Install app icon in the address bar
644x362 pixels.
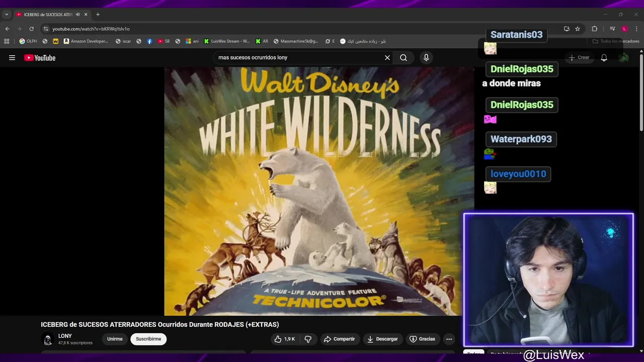(567, 29)
